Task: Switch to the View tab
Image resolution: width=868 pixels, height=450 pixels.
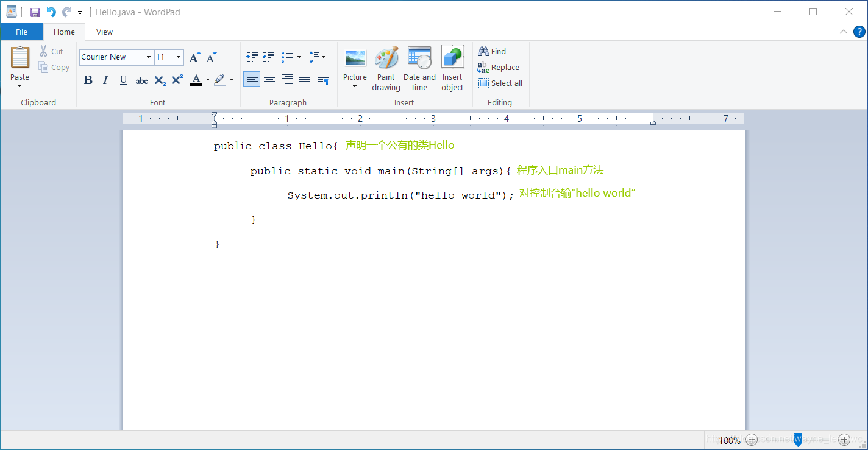Action: (104, 32)
